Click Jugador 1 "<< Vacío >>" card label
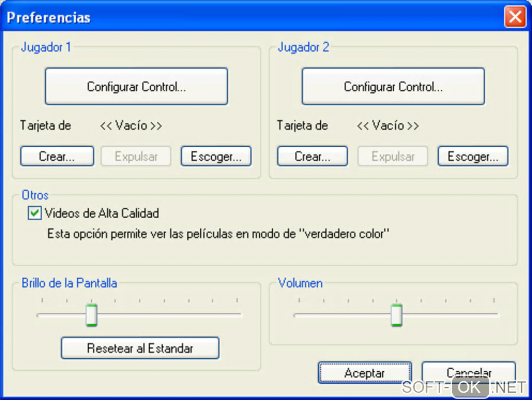This screenshot has width=532, height=400. tap(131, 126)
